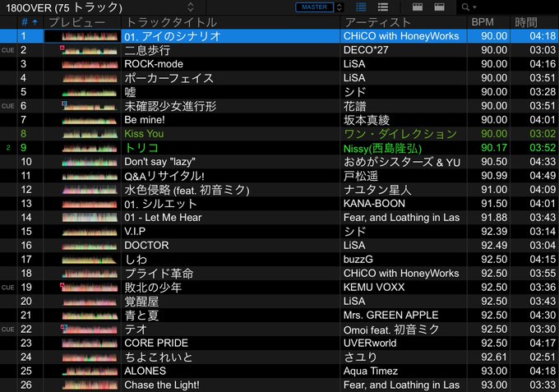This screenshot has width=559, height=392.
Task: Select track title 二息歩行
Action: (147, 50)
